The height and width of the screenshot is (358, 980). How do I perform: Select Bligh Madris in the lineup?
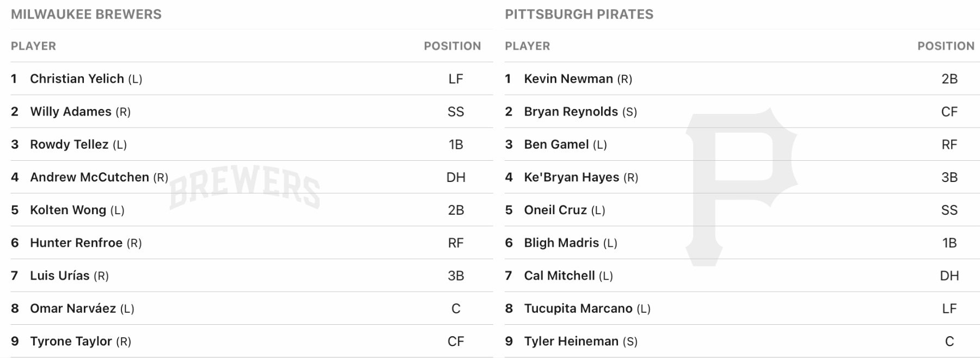tap(561, 243)
